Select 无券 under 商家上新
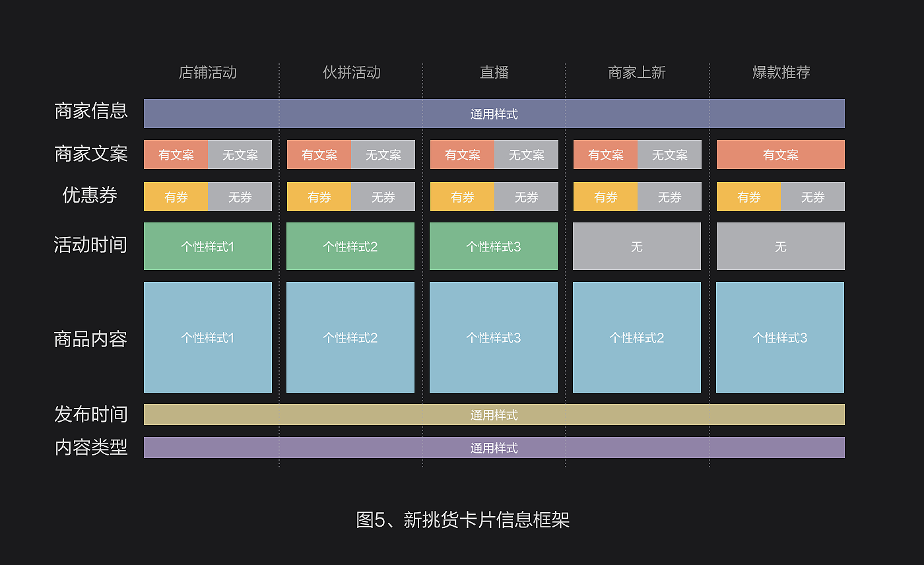 [x=669, y=197]
